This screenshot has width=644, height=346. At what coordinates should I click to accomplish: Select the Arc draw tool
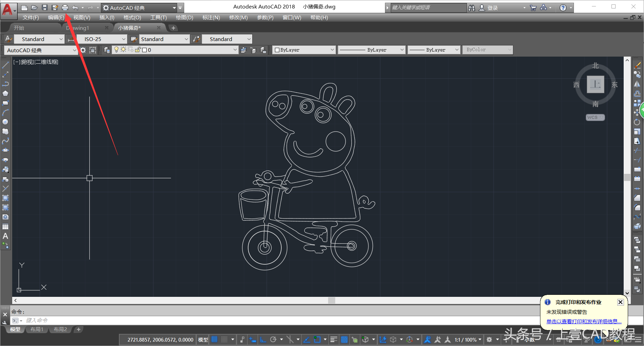[5, 112]
